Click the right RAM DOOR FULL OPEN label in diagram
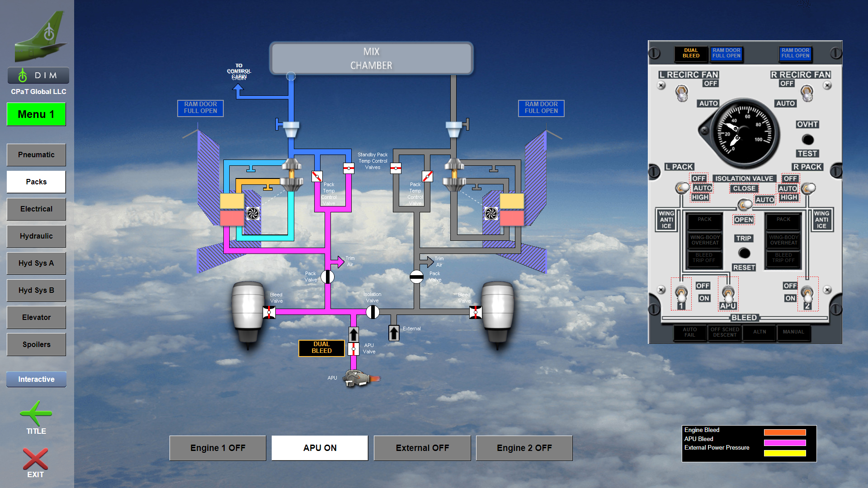This screenshot has width=868, height=488. pos(541,108)
